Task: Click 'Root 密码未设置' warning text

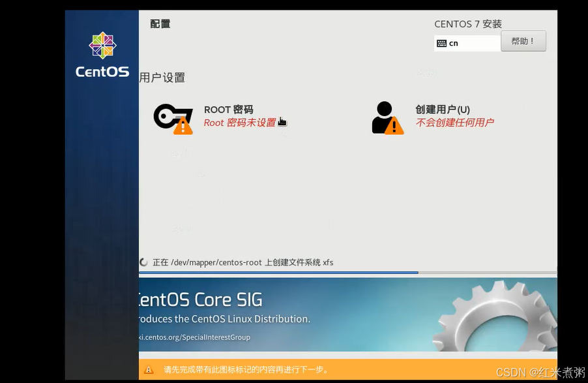Action: [240, 123]
